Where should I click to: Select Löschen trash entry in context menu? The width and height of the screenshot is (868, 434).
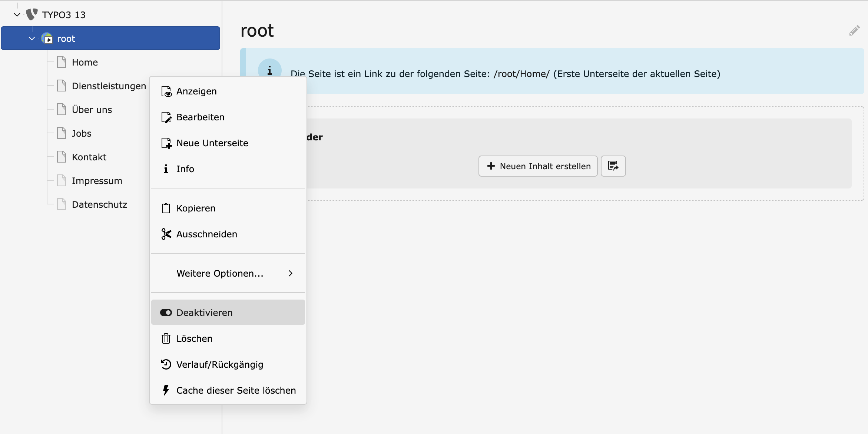pyautogui.click(x=194, y=338)
